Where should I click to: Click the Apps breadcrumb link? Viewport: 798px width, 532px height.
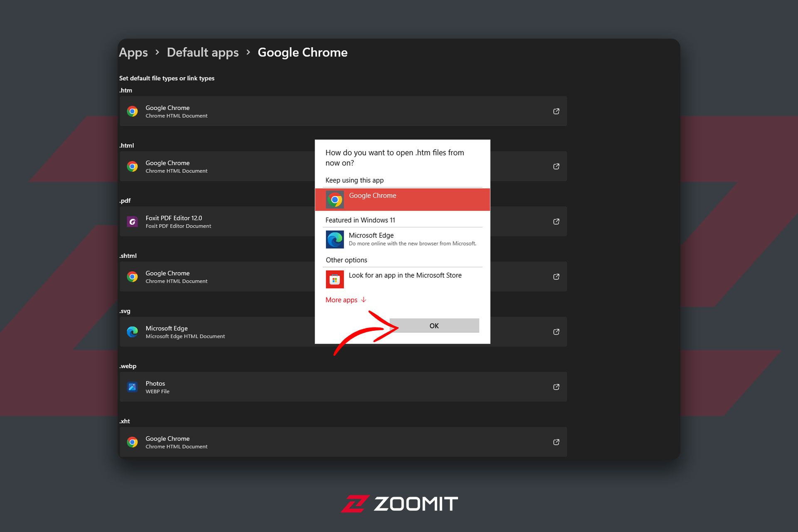[x=133, y=53]
